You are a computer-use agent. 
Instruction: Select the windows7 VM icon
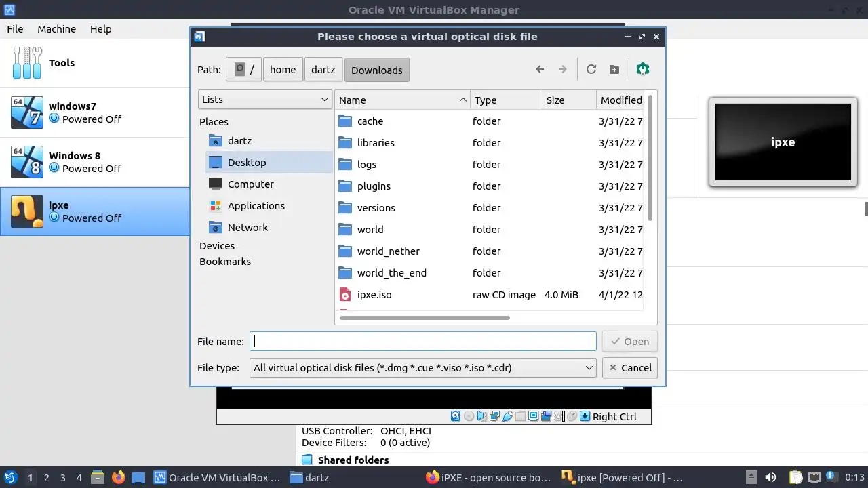[x=27, y=113]
